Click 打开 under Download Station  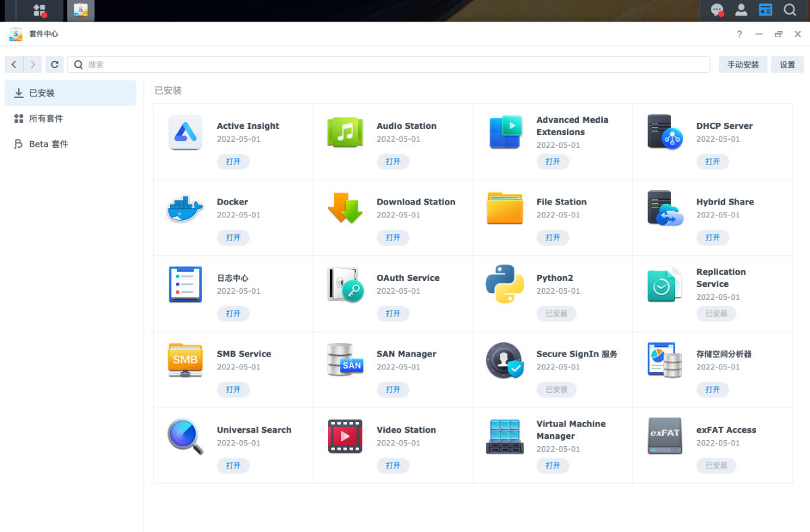393,238
